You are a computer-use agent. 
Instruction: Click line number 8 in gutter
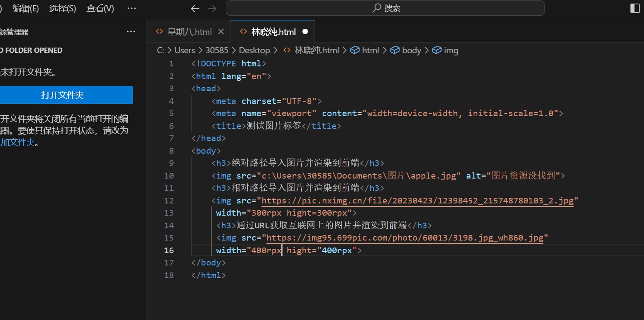tap(171, 151)
